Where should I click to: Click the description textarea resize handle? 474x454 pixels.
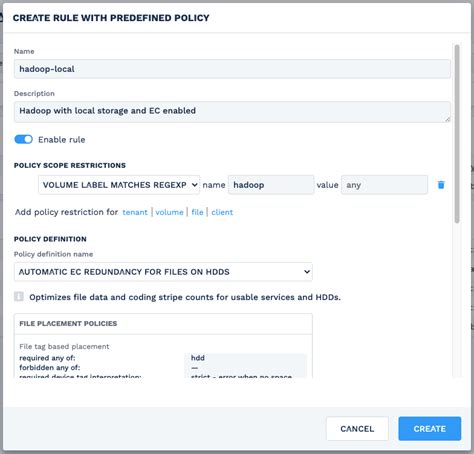coord(447,119)
